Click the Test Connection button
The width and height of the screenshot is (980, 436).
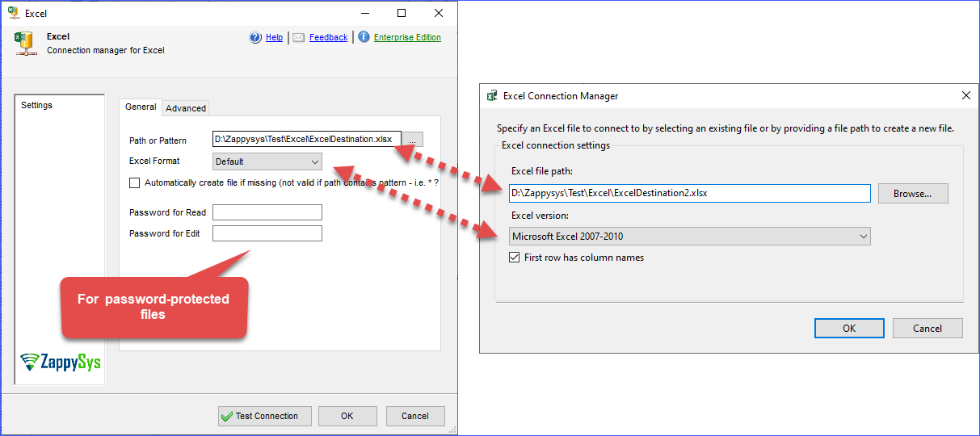(x=264, y=416)
